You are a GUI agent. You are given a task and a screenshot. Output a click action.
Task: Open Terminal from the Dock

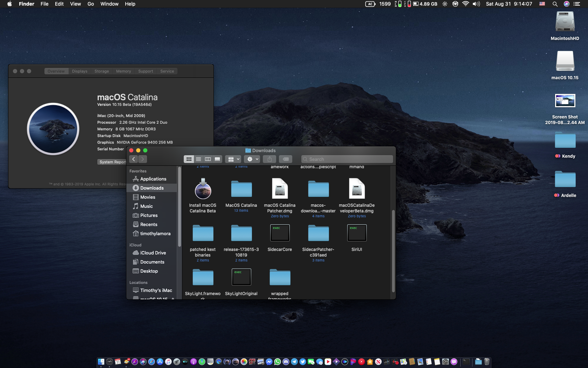tap(466, 362)
